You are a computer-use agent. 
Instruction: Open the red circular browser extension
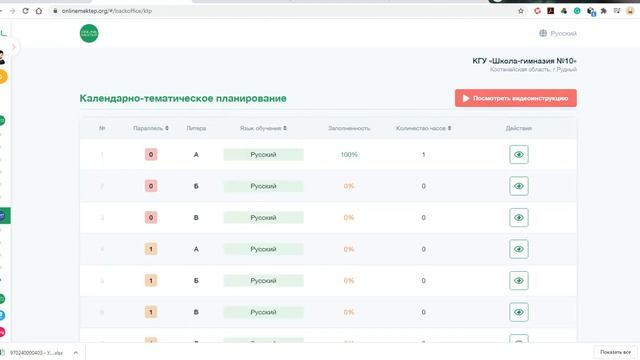[x=537, y=11]
